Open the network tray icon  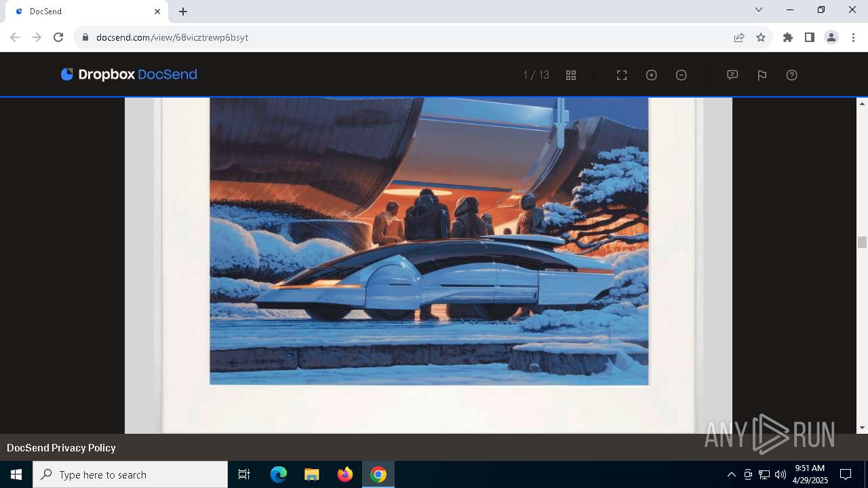[764, 474]
